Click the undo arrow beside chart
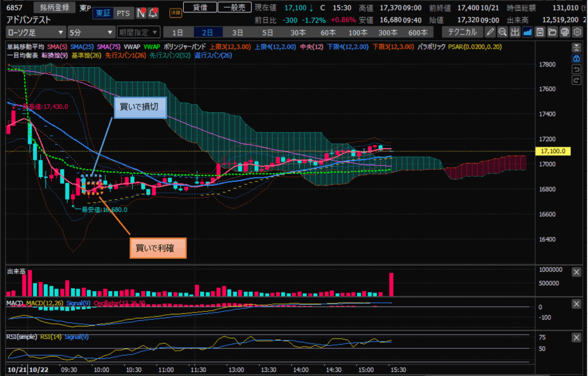 coord(577,69)
